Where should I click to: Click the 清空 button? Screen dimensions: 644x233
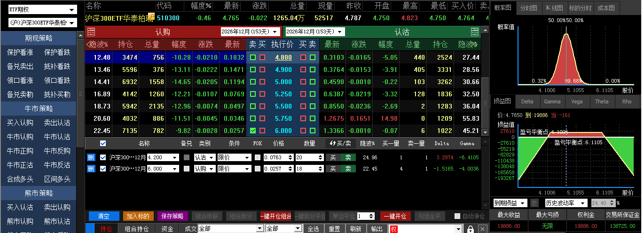tap(104, 216)
